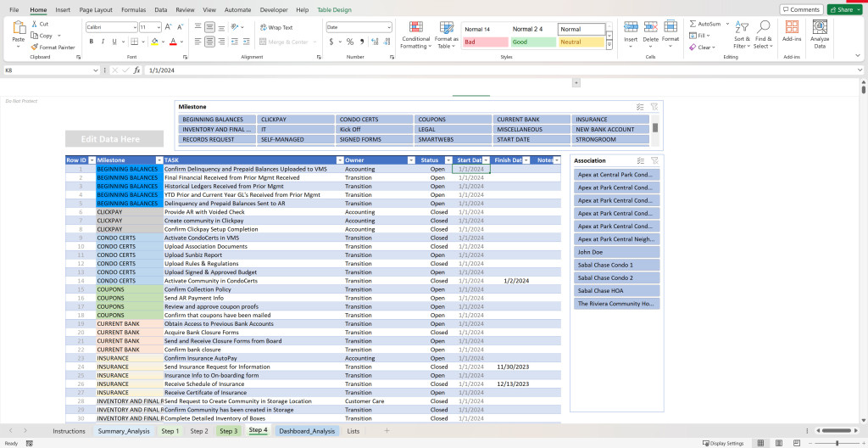Apply percent style format
The width and height of the screenshot is (868, 448).
click(350, 42)
